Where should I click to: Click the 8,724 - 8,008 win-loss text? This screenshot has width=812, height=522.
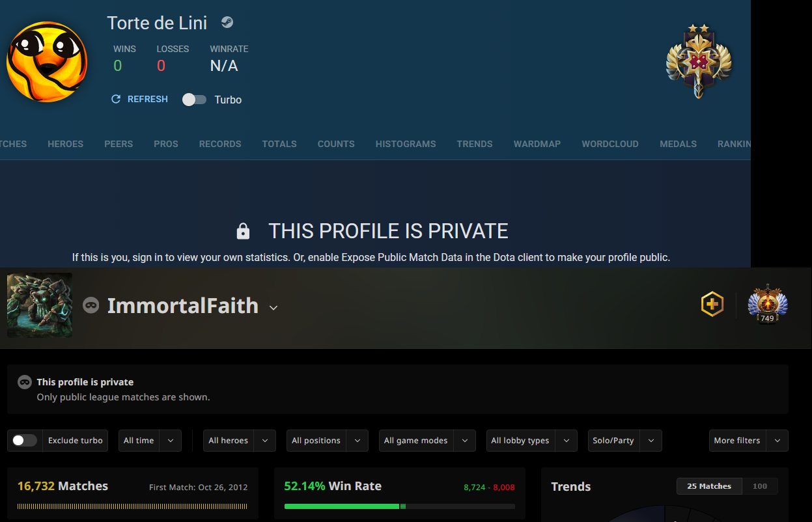[x=489, y=487]
